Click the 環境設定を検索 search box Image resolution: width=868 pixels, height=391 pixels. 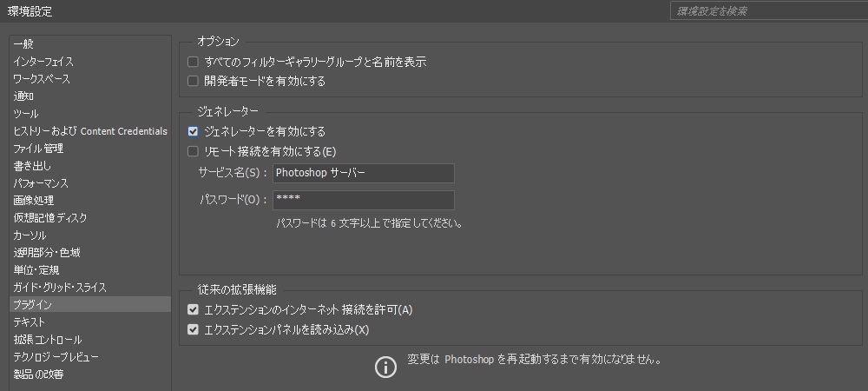tap(769, 11)
